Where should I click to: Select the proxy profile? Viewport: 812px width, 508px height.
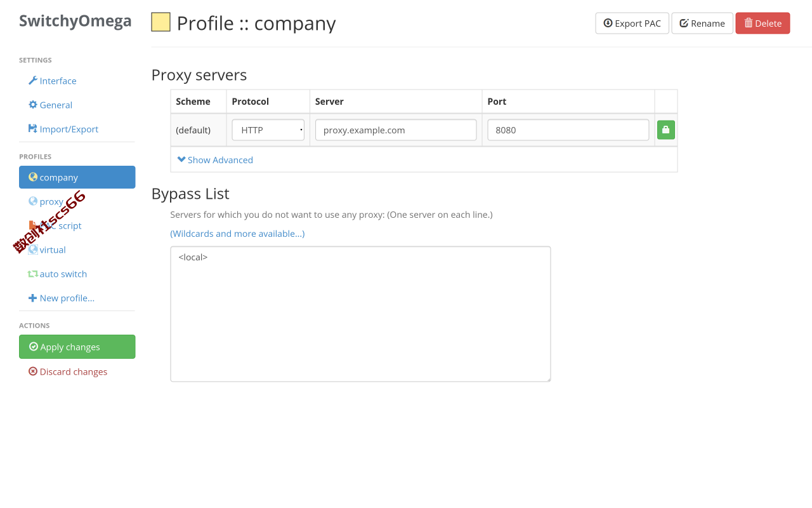coord(77,201)
